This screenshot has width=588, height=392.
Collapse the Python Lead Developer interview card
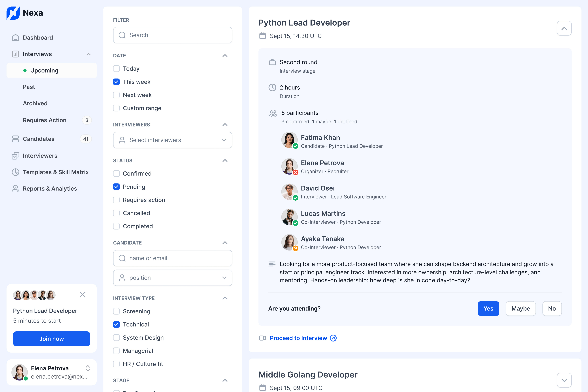(x=564, y=28)
